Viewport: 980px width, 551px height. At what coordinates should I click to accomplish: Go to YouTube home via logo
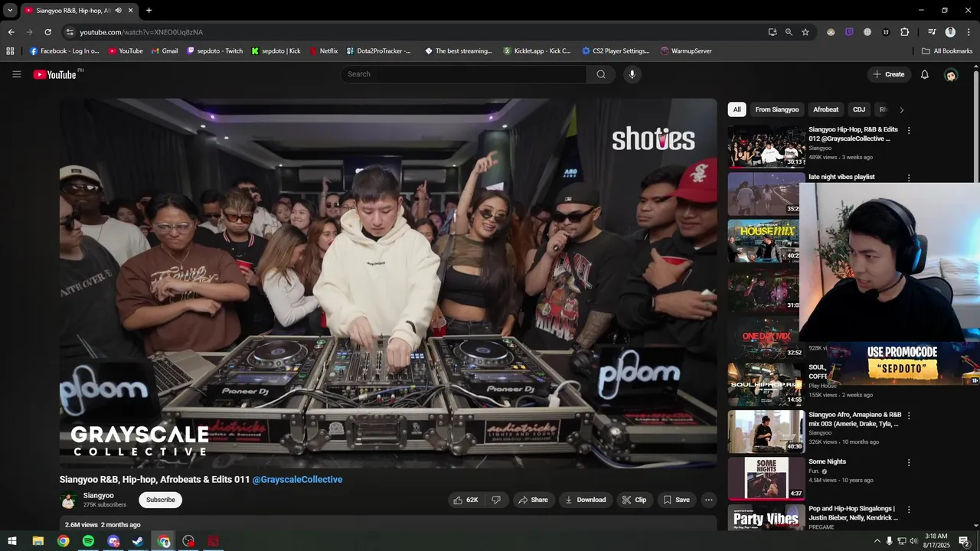pos(55,74)
